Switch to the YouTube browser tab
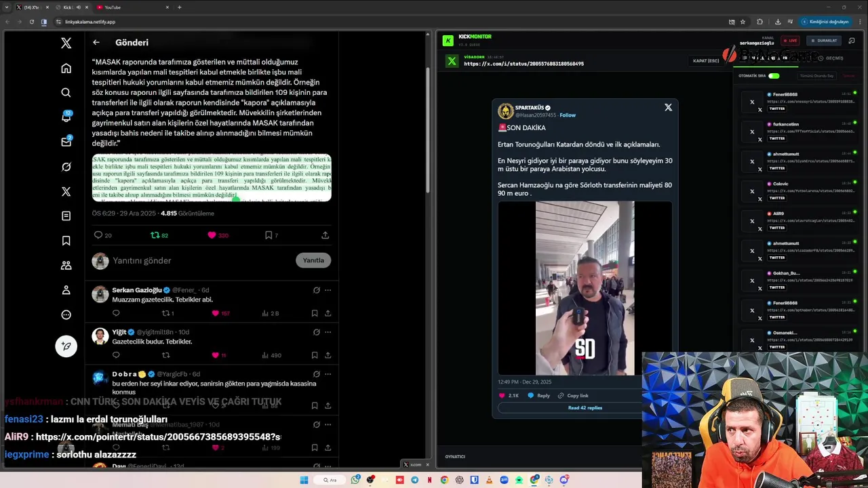 (x=132, y=7)
